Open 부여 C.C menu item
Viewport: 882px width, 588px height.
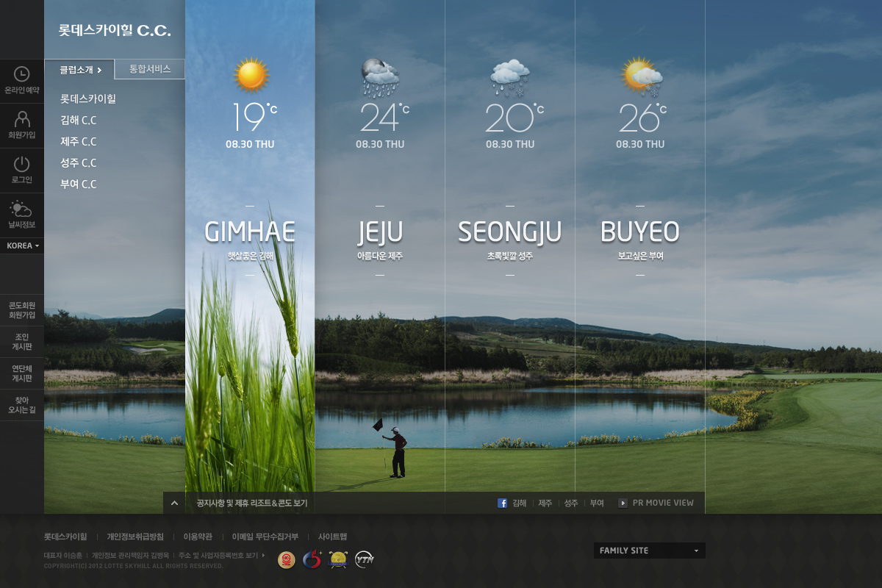coord(79,184)
